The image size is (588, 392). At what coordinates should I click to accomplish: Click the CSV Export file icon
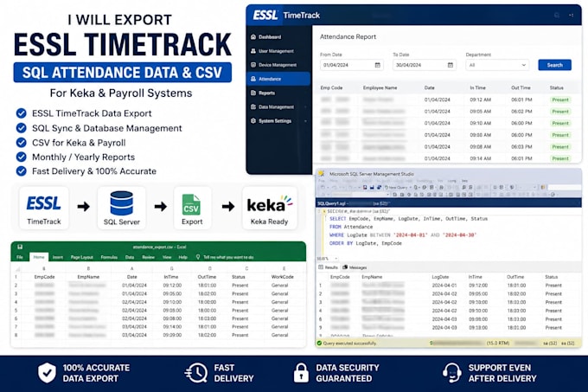[x=191, y=204]
